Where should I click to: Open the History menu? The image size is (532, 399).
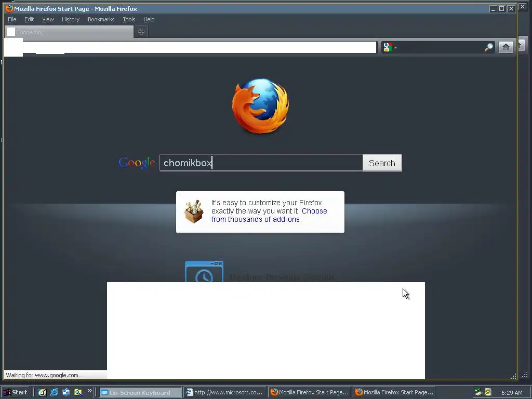pyautogui.click(x=71, y=19)
